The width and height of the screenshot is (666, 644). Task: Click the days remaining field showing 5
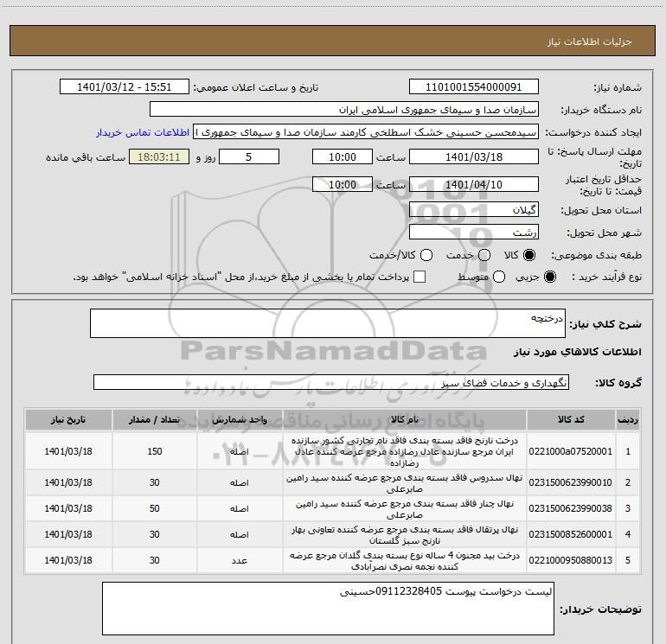point(249,157)
